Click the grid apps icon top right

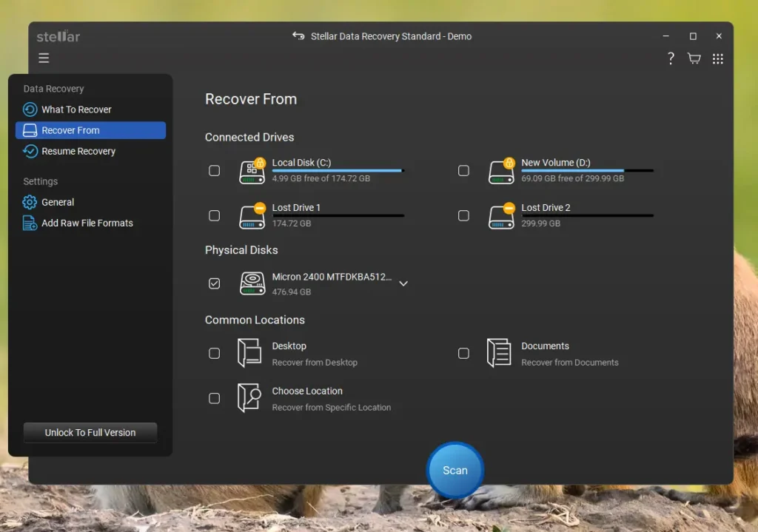pyautogui.click(x=717, y=58)
